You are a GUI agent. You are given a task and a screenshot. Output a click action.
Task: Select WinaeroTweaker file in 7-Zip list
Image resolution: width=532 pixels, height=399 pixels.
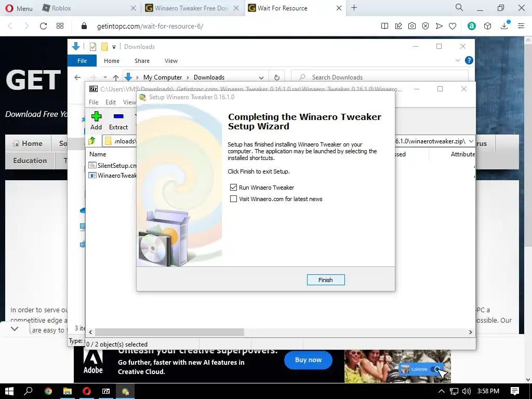(x=112, y=176)
